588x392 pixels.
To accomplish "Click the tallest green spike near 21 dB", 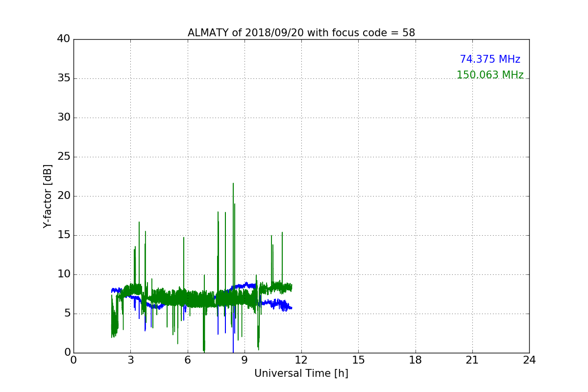I will point(233,235).
